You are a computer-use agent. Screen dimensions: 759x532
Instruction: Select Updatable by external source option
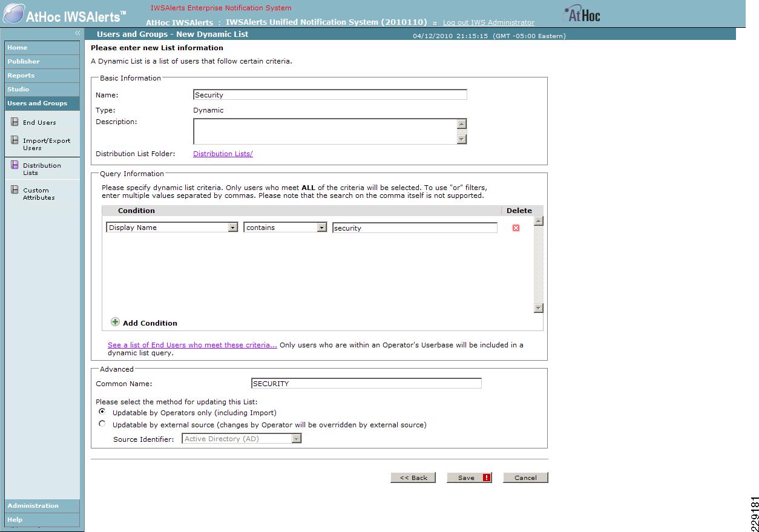pos(102,424)
